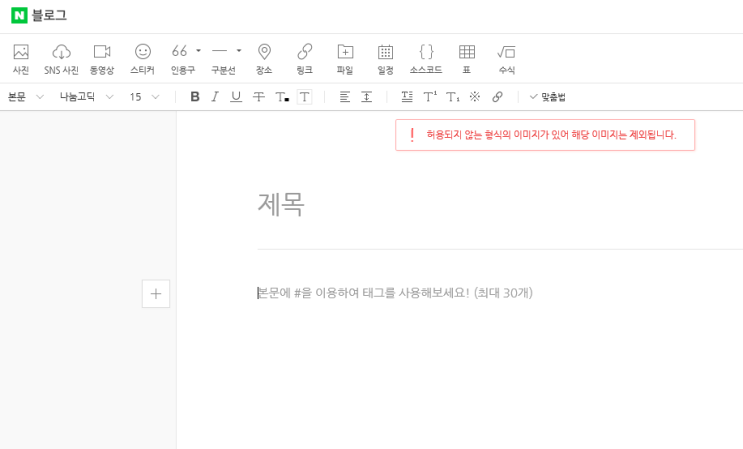This screenshot has width=743, height=449.
Task: Open the 사진 photo insert tool
Action: tap(21, 59)
